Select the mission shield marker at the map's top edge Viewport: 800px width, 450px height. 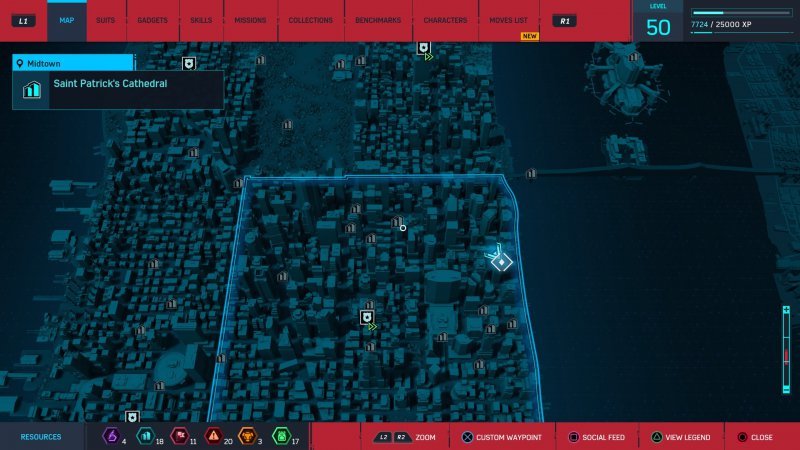pos(424,48)
